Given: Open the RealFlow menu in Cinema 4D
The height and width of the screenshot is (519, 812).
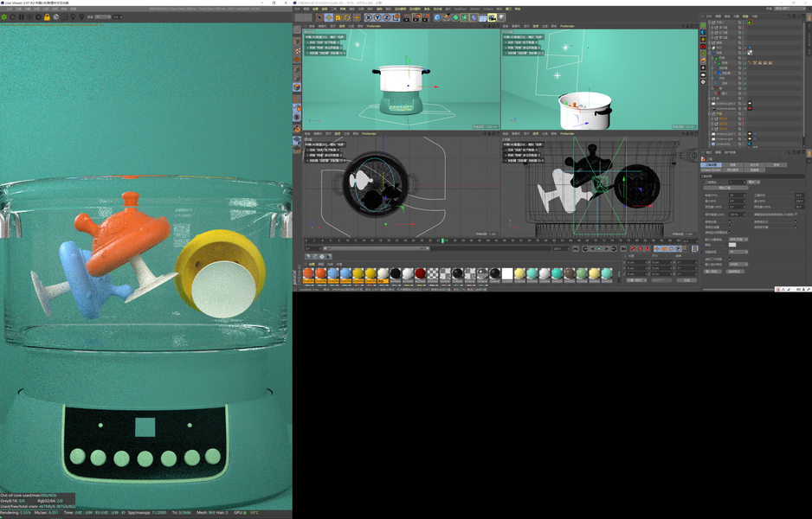Looking at the screenshot, I should pyautogui.click(x=461, y=9).
